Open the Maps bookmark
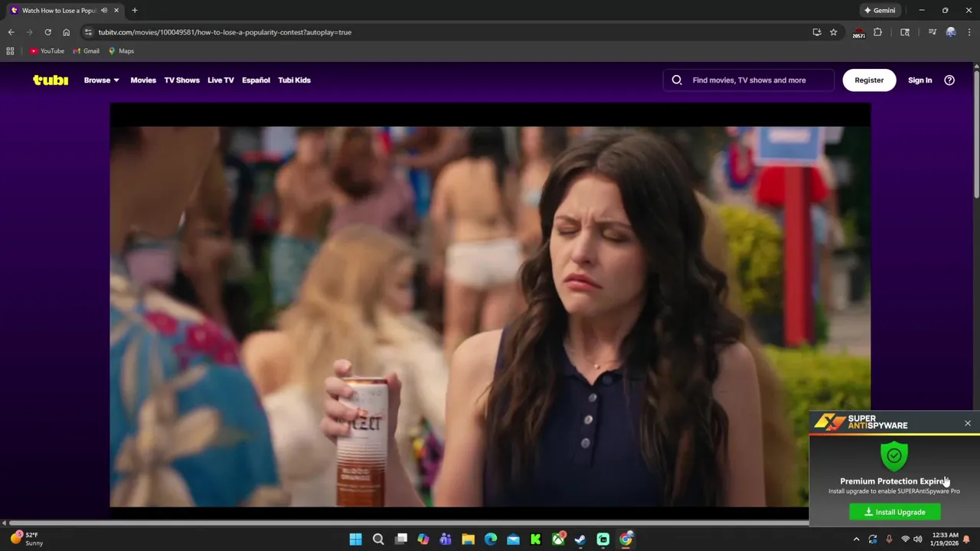 click(121, 51)
